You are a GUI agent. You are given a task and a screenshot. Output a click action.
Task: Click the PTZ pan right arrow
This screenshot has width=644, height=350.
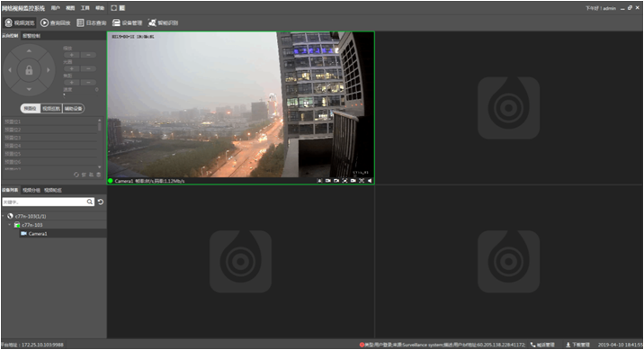(x=48, y=70)
